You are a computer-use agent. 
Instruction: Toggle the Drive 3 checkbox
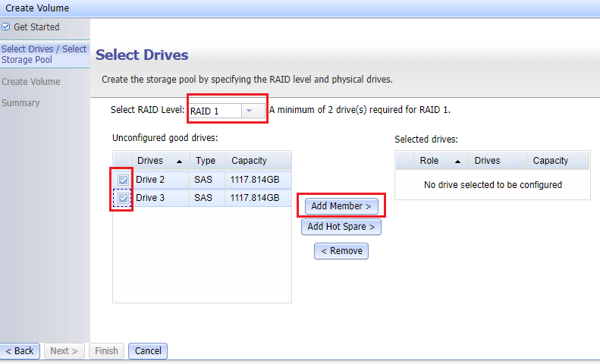tap(123, 198)
